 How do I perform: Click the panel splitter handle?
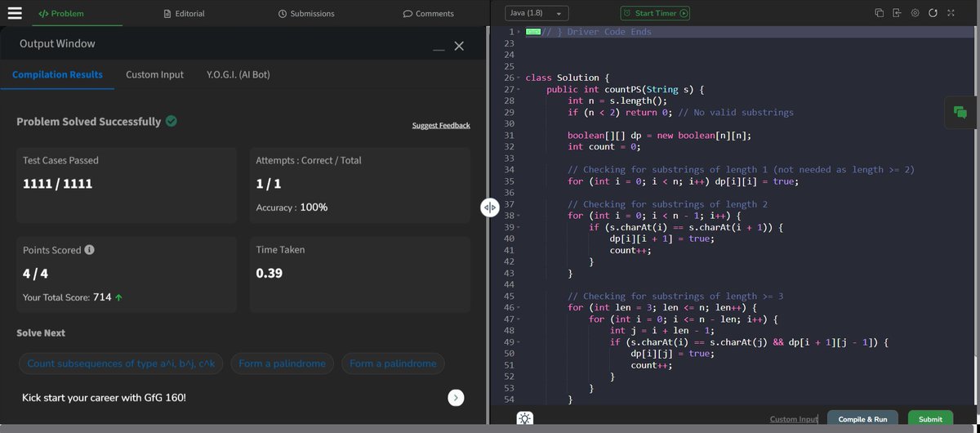489,208
